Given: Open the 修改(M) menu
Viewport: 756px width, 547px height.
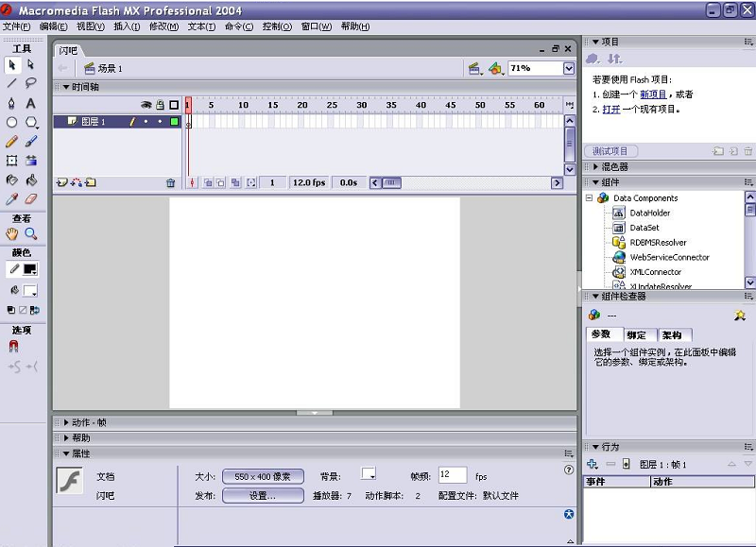Looking at the screenshot, I should point(163,26).
